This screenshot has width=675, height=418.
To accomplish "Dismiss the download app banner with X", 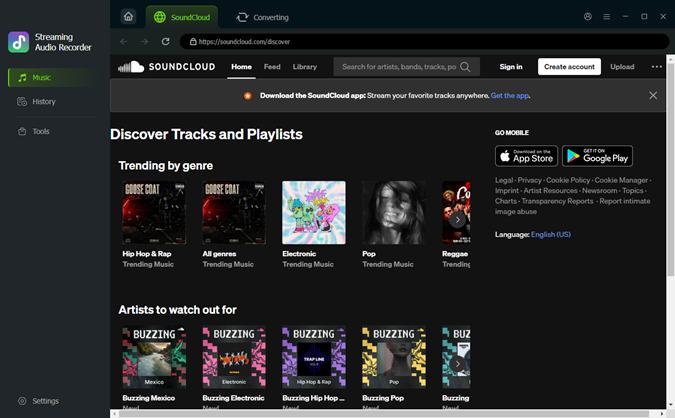I will pos(653,96).
